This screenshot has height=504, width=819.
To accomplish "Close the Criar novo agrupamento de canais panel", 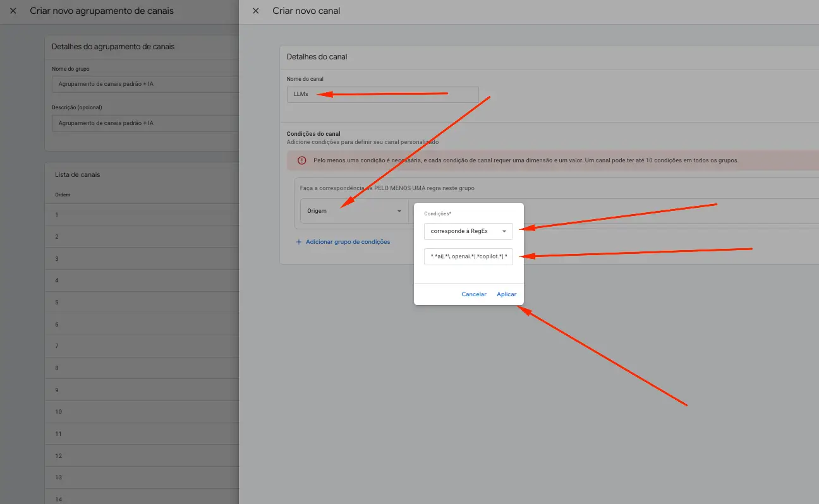I will 13,11.
